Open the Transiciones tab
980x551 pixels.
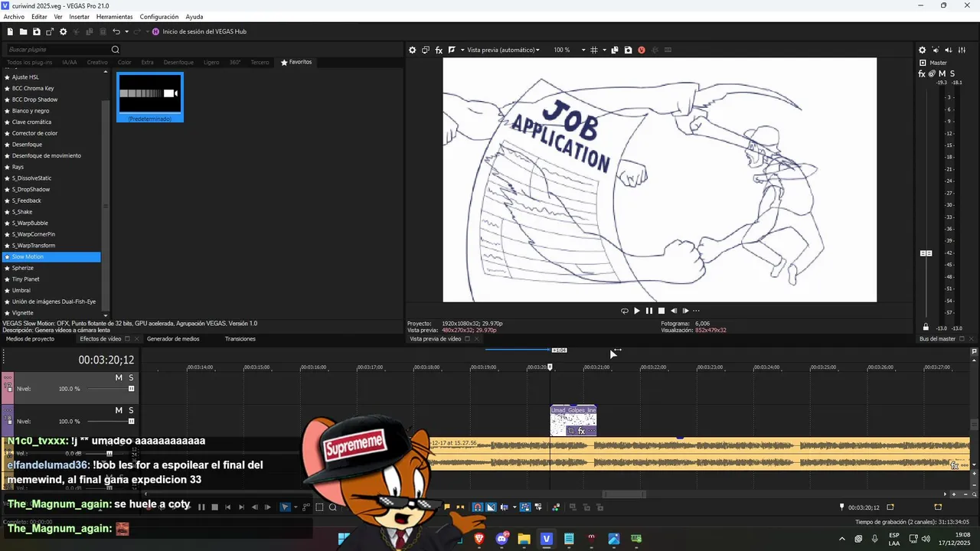click(240, 339)
